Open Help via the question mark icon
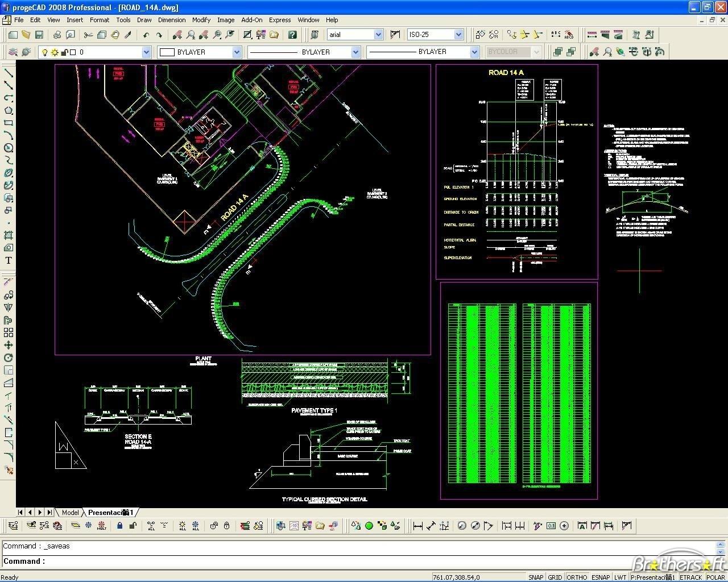The image size is (728, 582). (292, 35)
